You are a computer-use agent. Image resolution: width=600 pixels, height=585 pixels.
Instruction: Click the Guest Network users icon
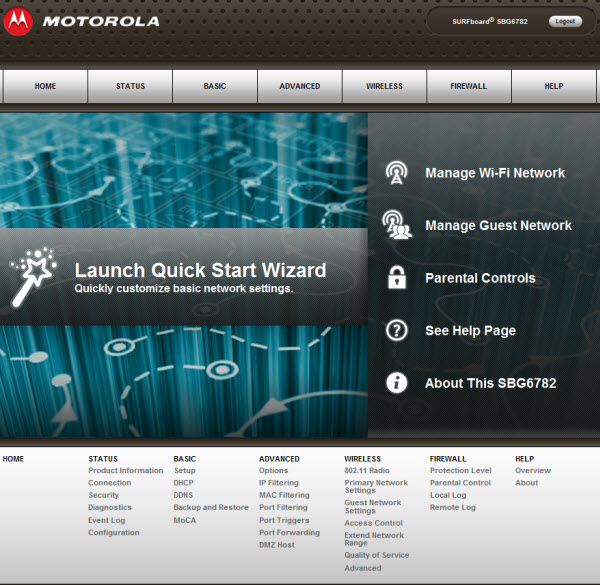(x=397, y=226)
